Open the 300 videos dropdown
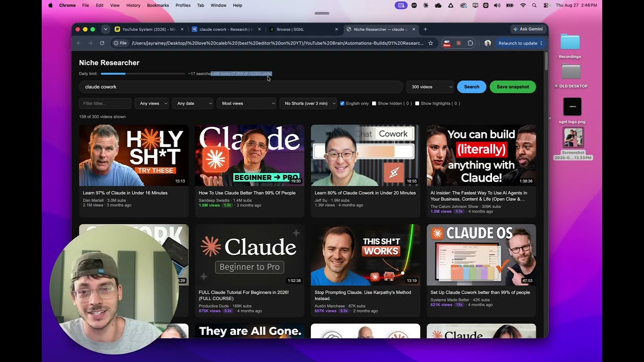The height and width of the screenshot is (362, 644). pos(430,87)
